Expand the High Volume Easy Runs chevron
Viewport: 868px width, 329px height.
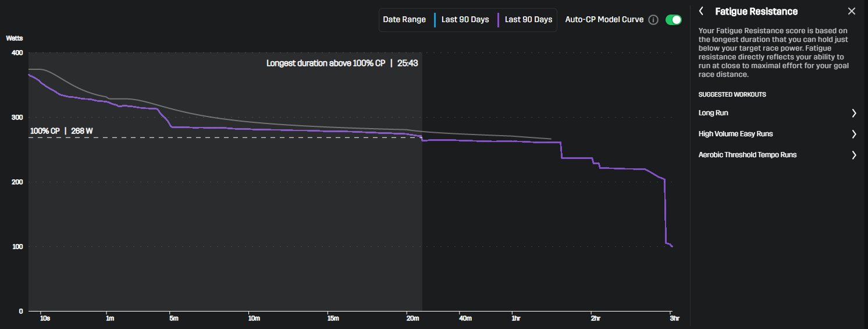pyautogui.click(x=854, y=134)
